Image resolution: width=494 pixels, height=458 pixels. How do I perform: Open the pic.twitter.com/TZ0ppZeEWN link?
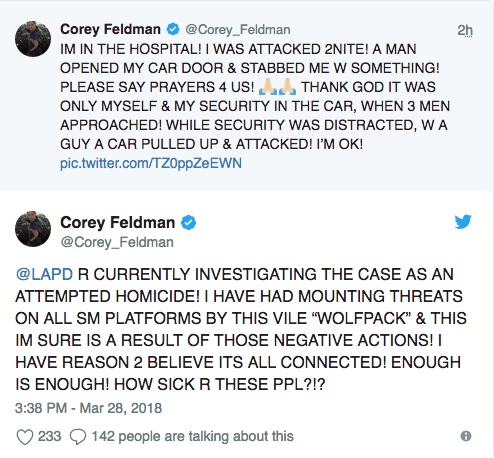point(151,163)
